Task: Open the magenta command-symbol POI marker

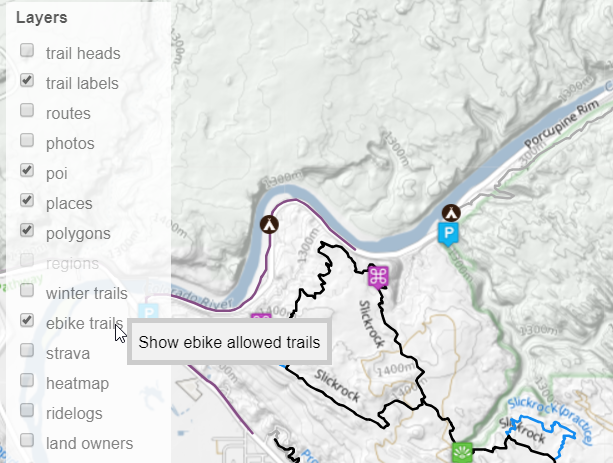Action: 378,277
